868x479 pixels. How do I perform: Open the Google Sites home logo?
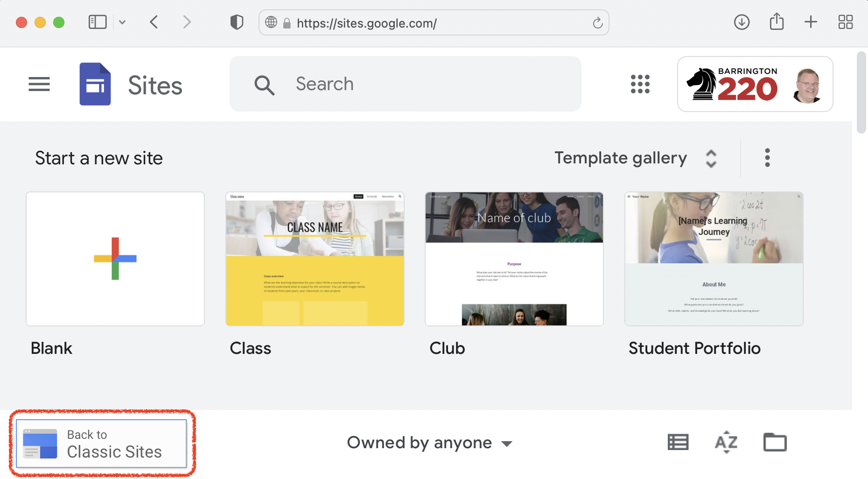point(95,84)
